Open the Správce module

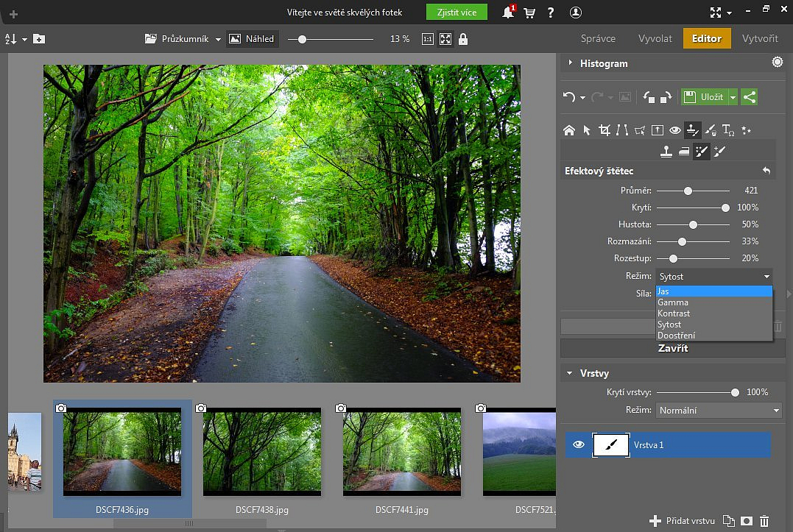point(599,38)
